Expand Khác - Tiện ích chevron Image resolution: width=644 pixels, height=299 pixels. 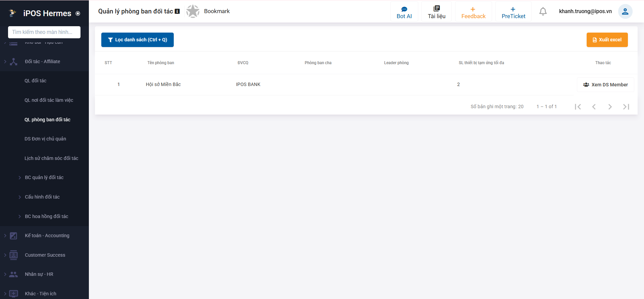(5, 294)
